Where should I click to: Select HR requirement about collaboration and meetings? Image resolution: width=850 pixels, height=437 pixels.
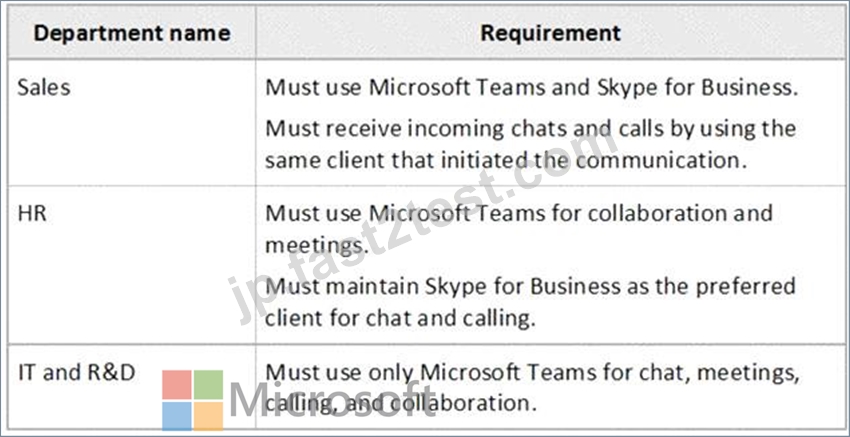point(519,229)
